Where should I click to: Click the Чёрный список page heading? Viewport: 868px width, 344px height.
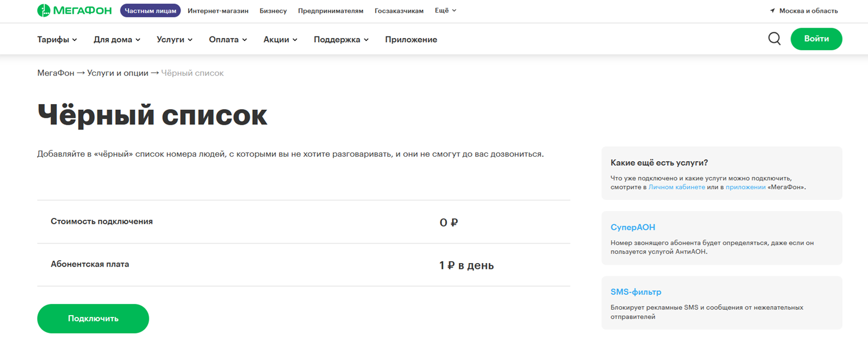pos(152,114)
